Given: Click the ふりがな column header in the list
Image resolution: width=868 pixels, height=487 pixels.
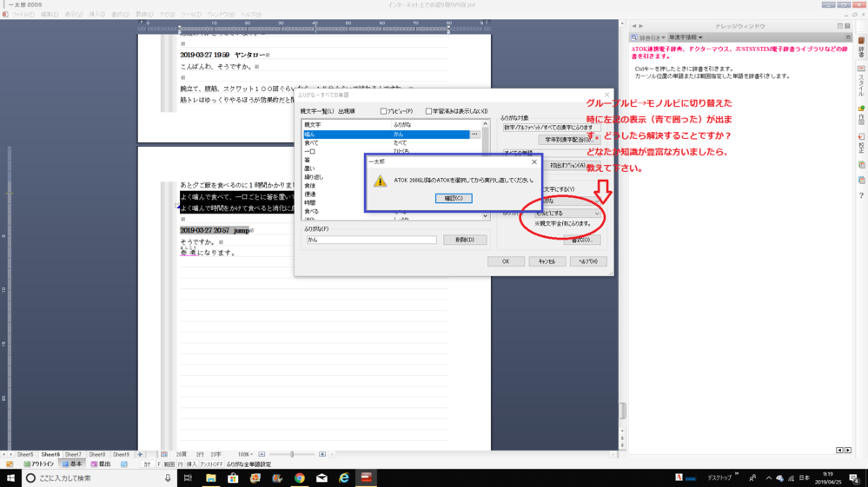Looking at the screenshot, I should tap(436, 125).
